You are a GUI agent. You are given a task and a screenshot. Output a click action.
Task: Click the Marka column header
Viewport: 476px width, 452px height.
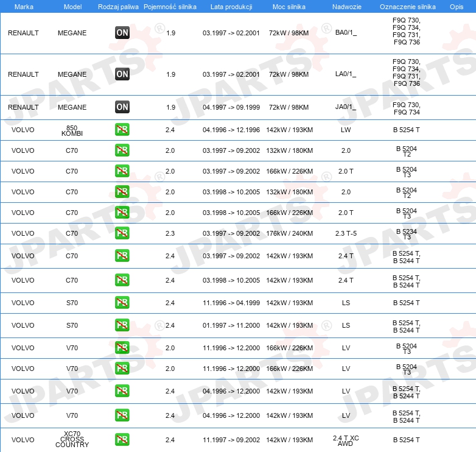click(x=24, y=7)
